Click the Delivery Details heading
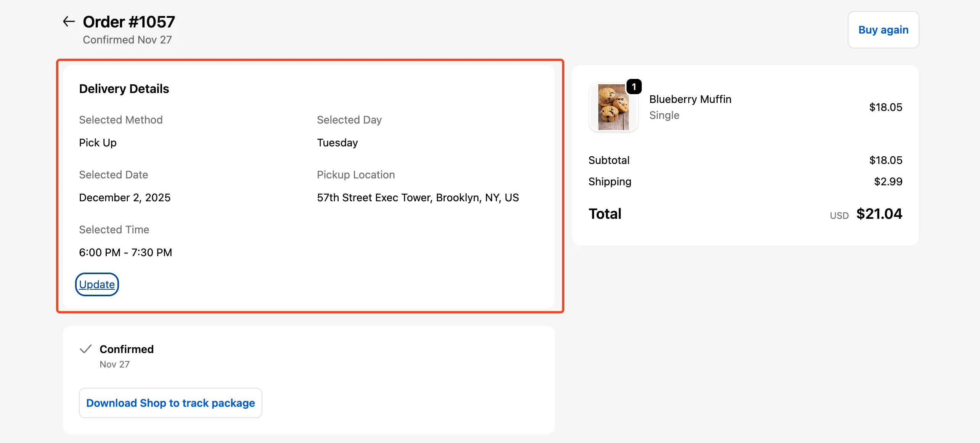The image size is (980, 443). 124,89
